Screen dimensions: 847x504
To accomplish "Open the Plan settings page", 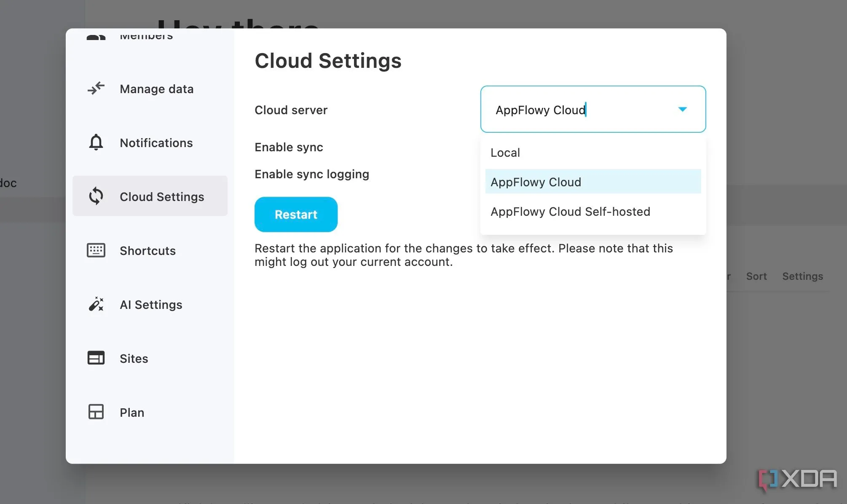I will coord(150,412).
